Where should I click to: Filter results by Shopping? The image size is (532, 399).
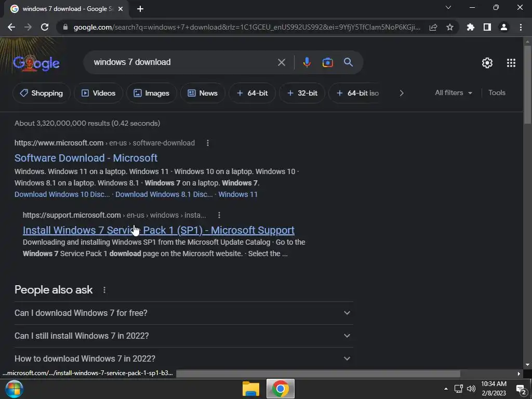click(x=42, y=93)
